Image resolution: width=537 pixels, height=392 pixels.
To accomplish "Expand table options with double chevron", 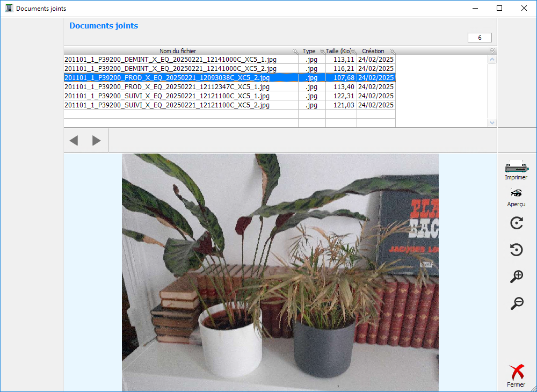I will (x=492, y=50).
